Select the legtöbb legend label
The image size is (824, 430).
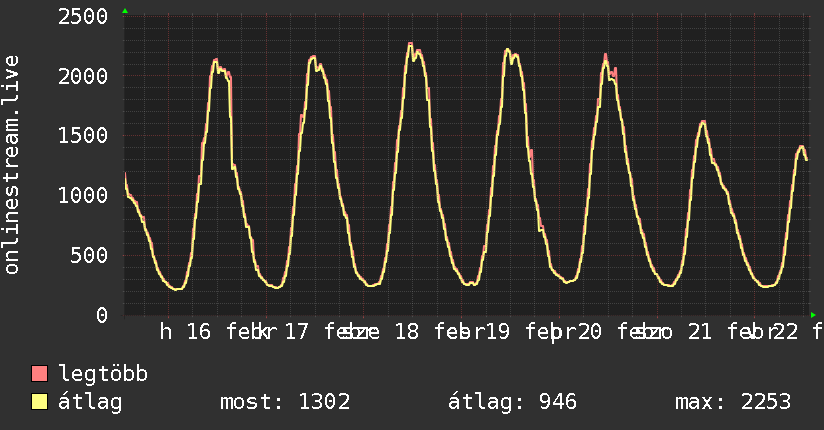click(103, 375)
